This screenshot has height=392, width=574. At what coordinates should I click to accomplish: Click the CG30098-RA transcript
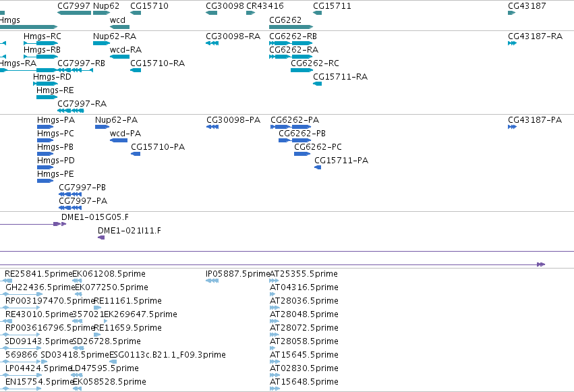tap(212, 43)
